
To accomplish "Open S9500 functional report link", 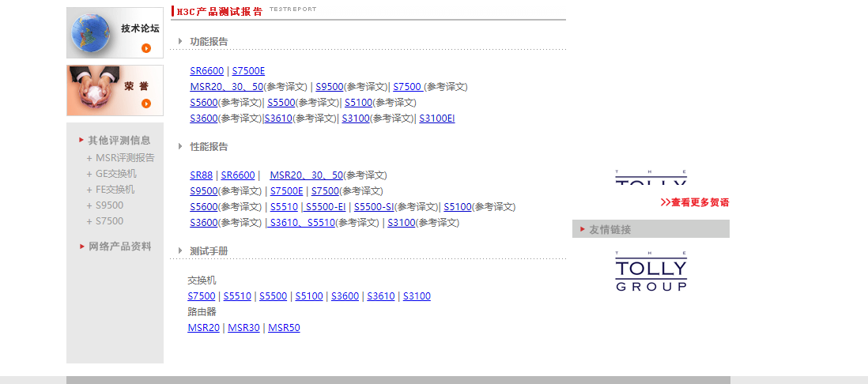I will point(330,87).
